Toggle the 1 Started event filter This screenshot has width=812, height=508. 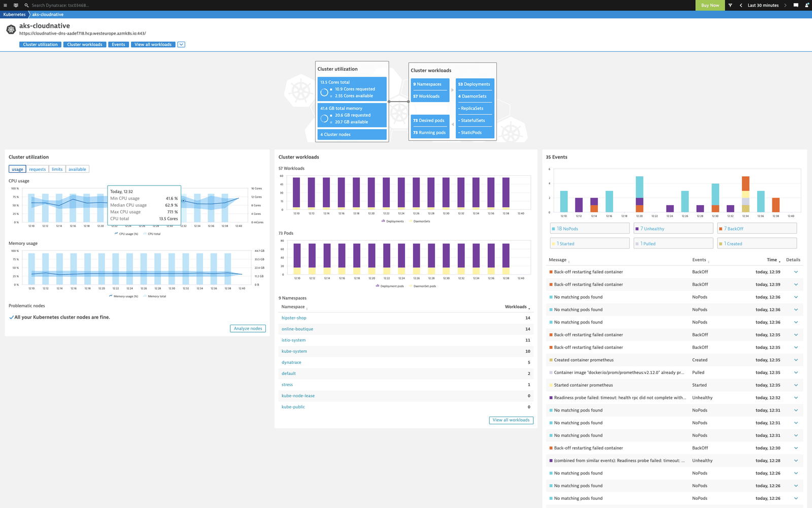[590, 244]
